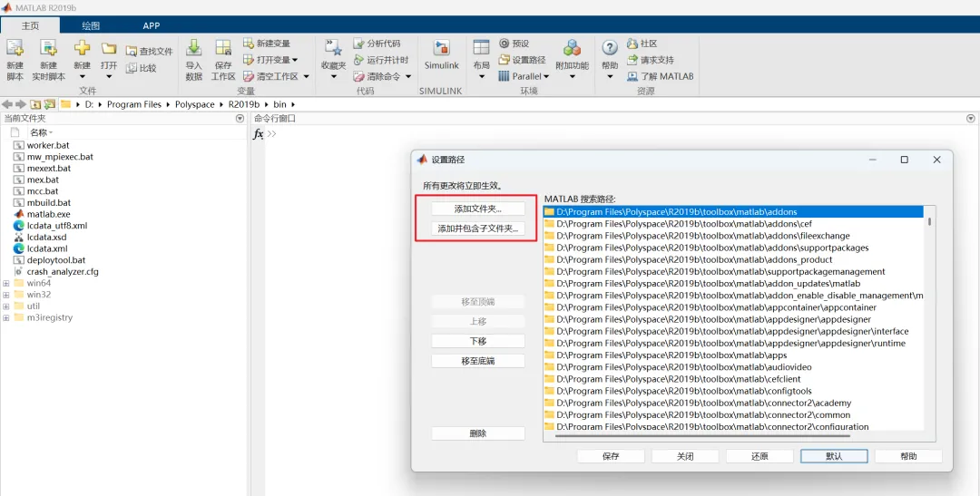Select worker.bat in the file list
Image resolution: width=980 pixels, height=496 pixels.
(48, 145)
